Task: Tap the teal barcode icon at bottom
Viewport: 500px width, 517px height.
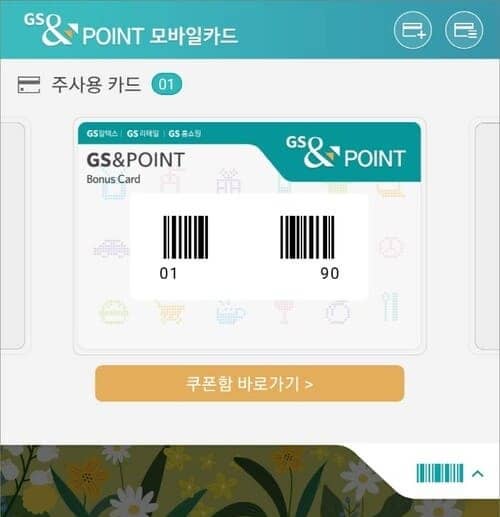Action: coord(440,473)
